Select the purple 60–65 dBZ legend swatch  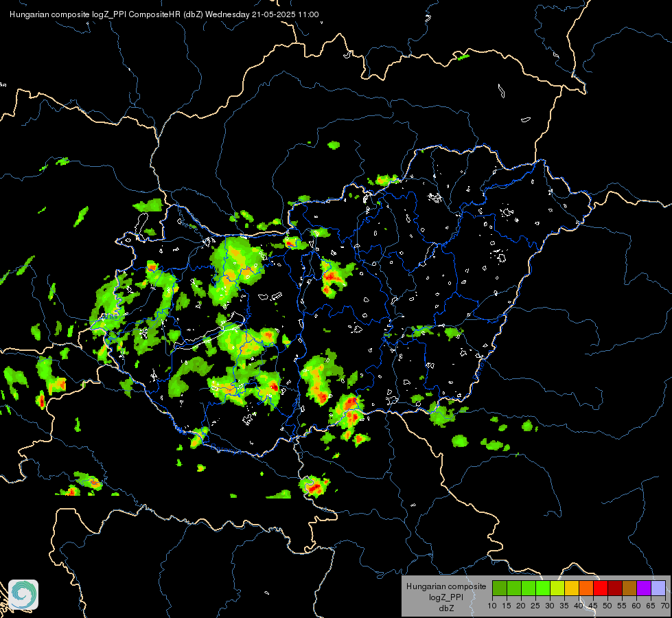644,588
